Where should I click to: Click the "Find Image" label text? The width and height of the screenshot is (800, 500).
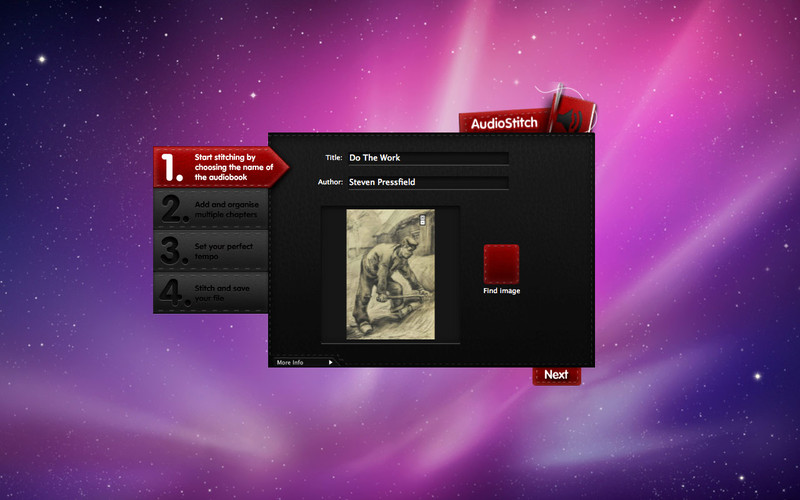click(x=502, y=291)
